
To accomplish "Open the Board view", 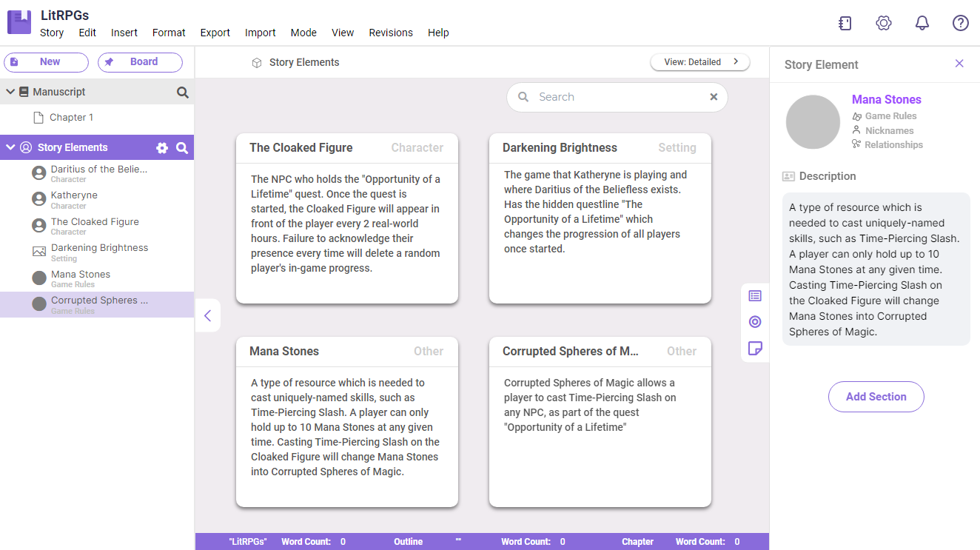I will [x=140, y=62].
